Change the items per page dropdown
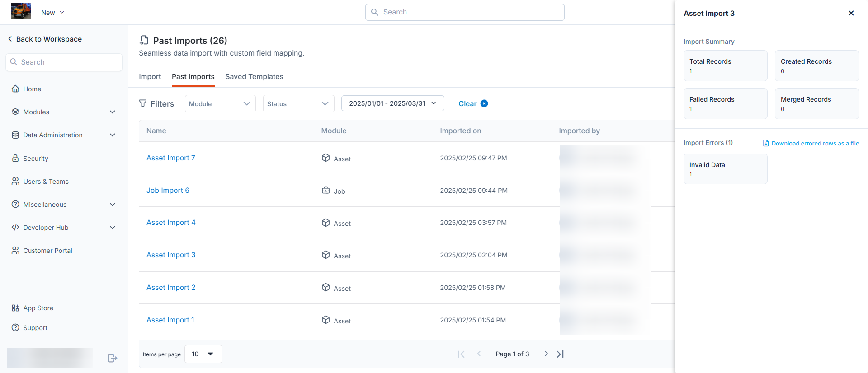Viewport: 868px width, 373px height. (203, 354)
